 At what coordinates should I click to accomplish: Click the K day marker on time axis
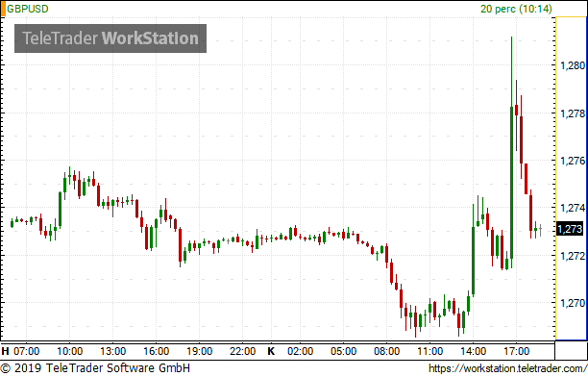pyautogui.click(x=271, y=351)
